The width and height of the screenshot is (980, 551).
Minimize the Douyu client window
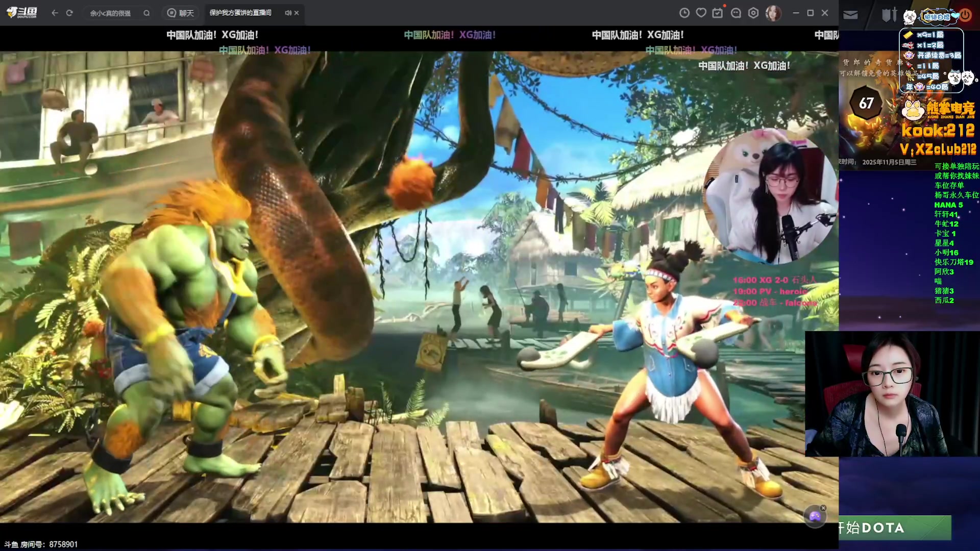[x=796, y=13]
